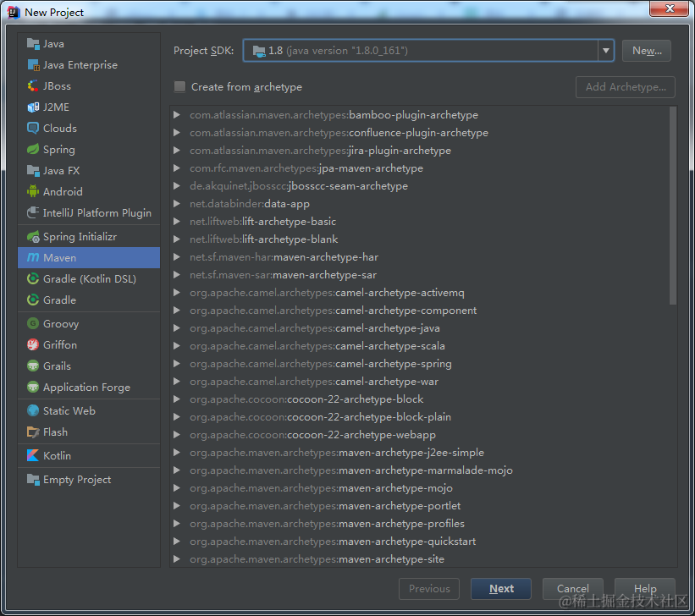Open Help for New Project
This screenshot has height=616, width=695.
645,589
